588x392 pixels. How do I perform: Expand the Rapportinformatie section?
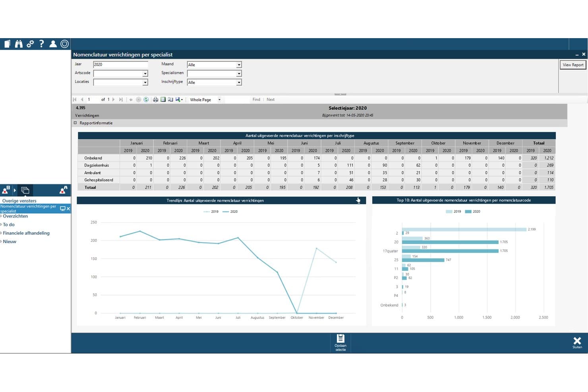(75, 123)
